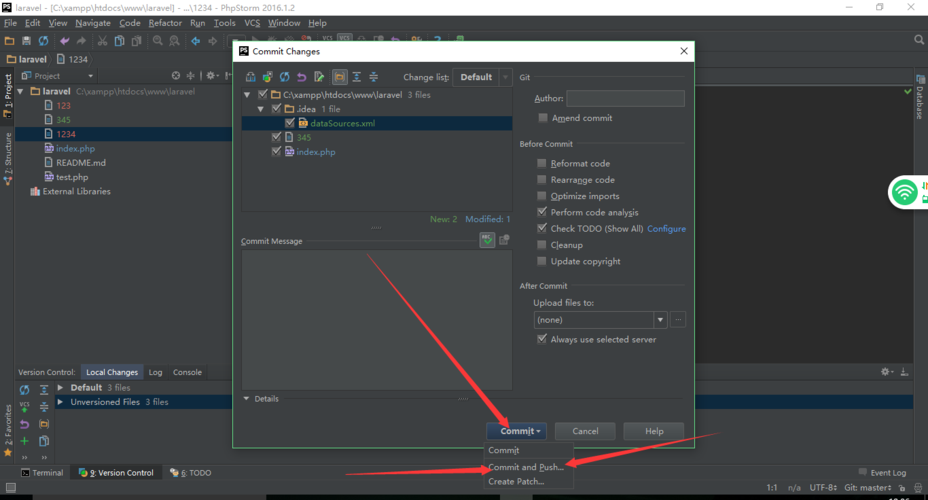The image size is (928, 500).
Task: Click Synchronize icon in main toolbar
Action: tap(43, 41)
